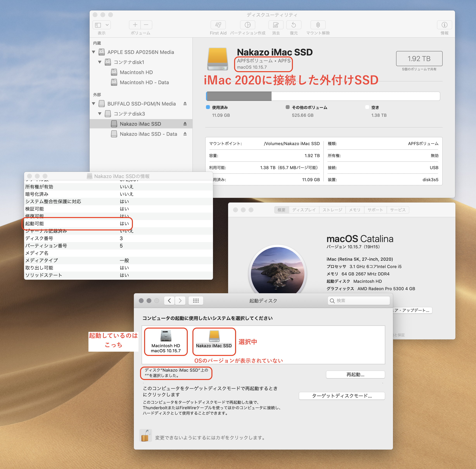Click the 取り出し可能 row
The width and height of the screenshot is (476, 469).
[x=119, y=268]
